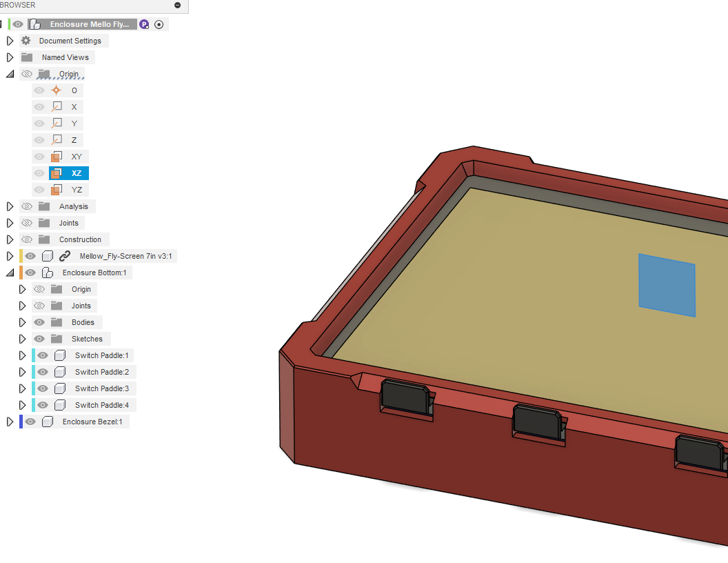Click the purple P badge on root component
Screen dimensions: 728x563
pyautogui.click(x=144, y=25)
